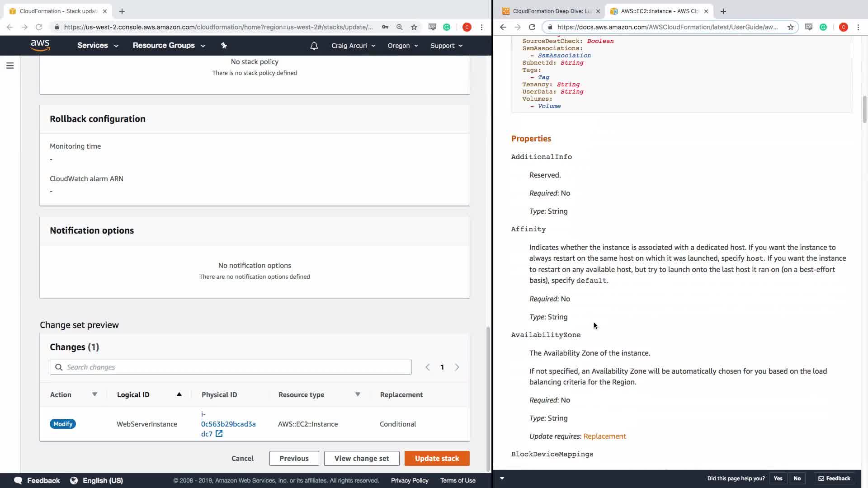Screen dimensions: 868x488
Task: Focus the Search changes input field
Action: point(235,367)
